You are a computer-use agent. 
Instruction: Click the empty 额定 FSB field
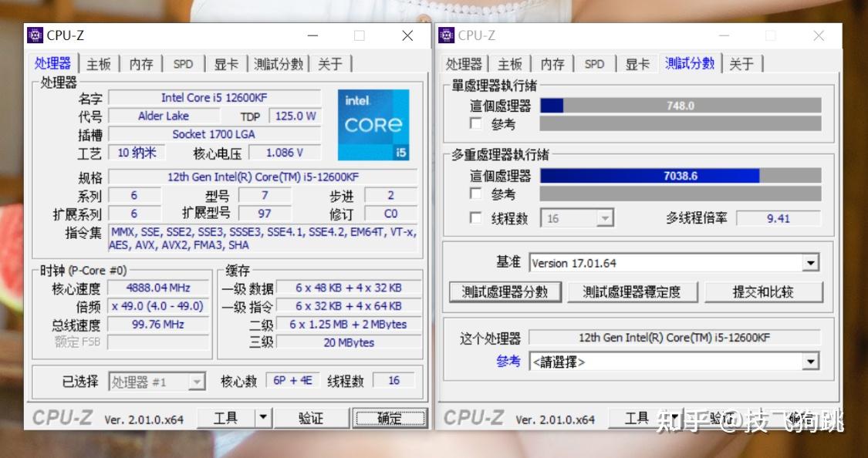tap(158, 342)
